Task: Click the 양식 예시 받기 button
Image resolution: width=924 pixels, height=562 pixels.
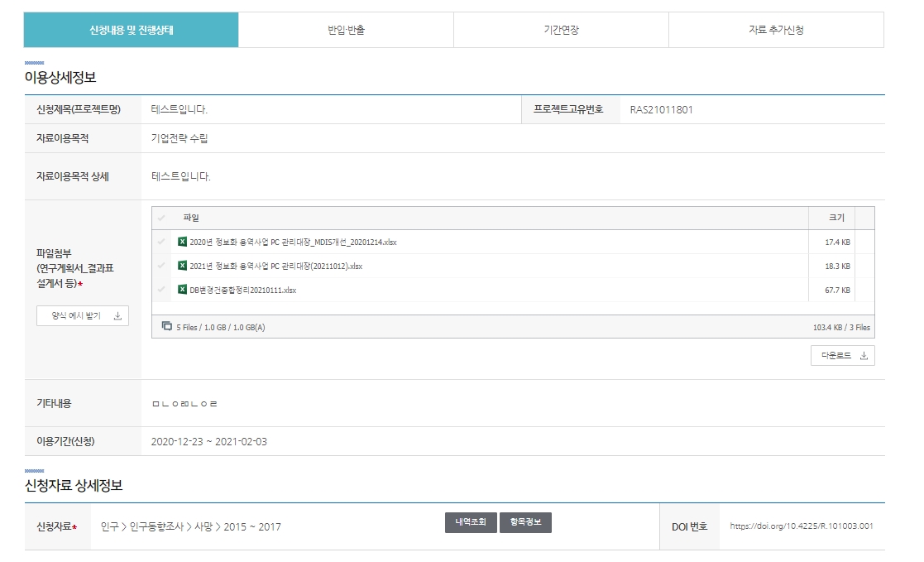Action: tap(82, 315)
